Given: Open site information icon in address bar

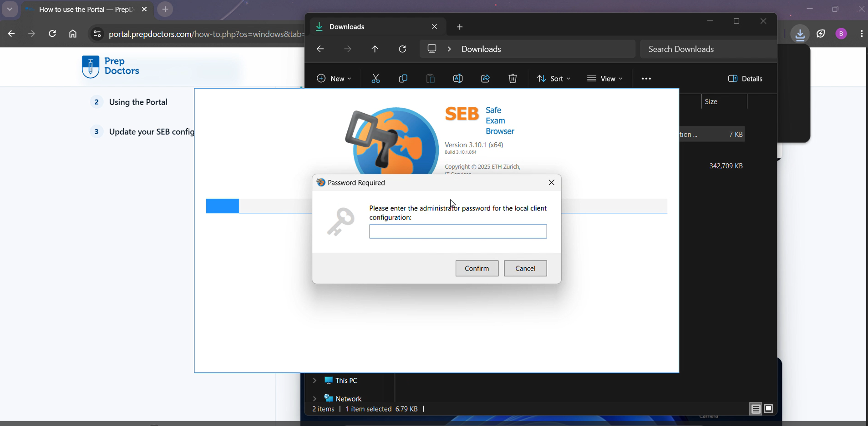Looking at the screenshot, I should pyautogui.click(x=97, y=34).
